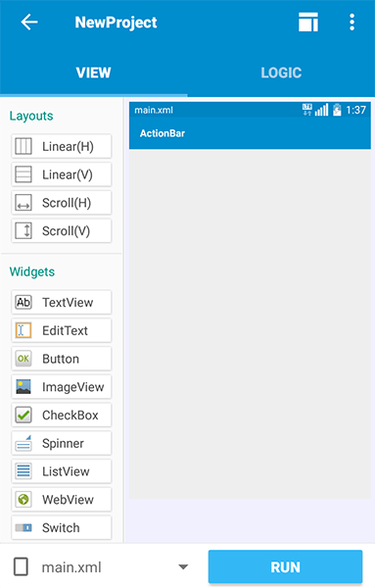This screenshot has height=588, width=375.
Task: Pick the TextView widget icon
Action: 23,302
